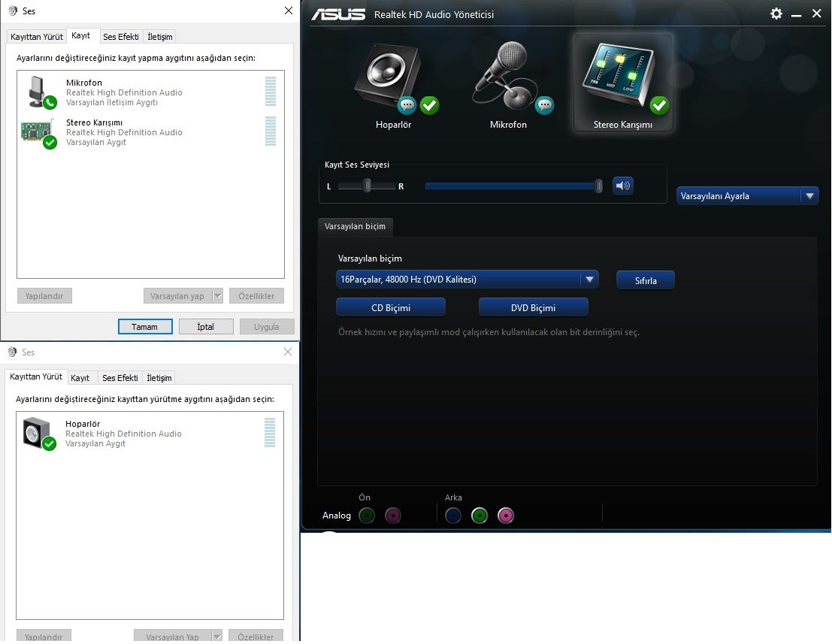Click the Ses icon in lower window title
This screenshot has height=644, width=832.
pyautogui.click(x=12, y=352)
